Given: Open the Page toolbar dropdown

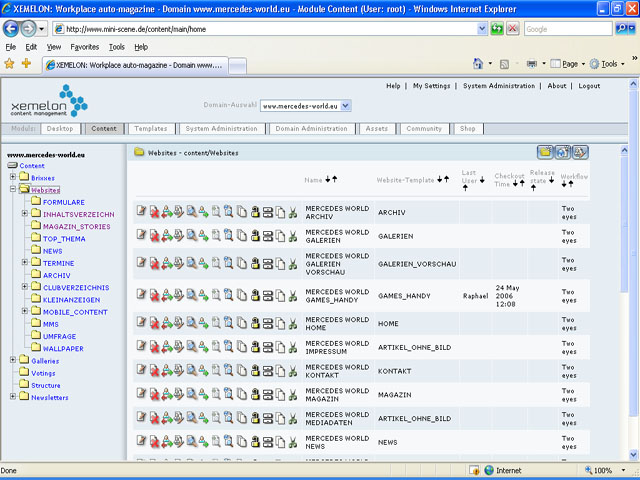Looking at the screenshot, I should [568, 64].
